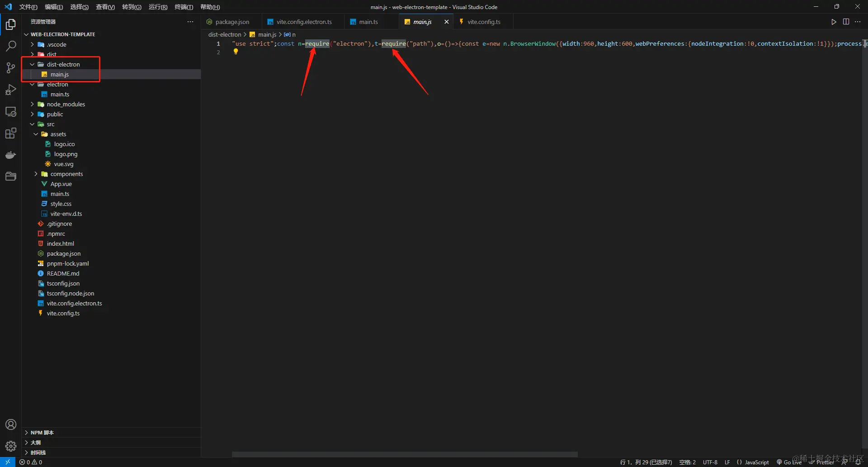Open vue.svg file
The width and height of the screenshot is (868, 467).
point(111,164)
